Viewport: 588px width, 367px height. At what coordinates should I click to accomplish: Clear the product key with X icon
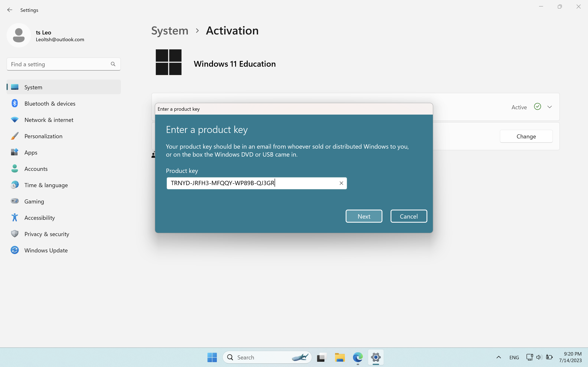(341, 183)
